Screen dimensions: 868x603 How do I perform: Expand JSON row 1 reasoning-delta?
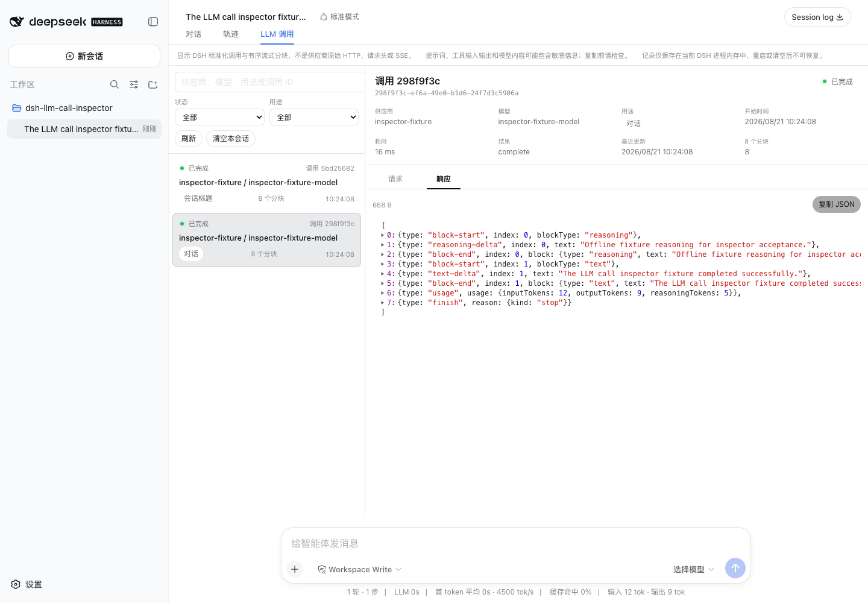coord(382,245)
